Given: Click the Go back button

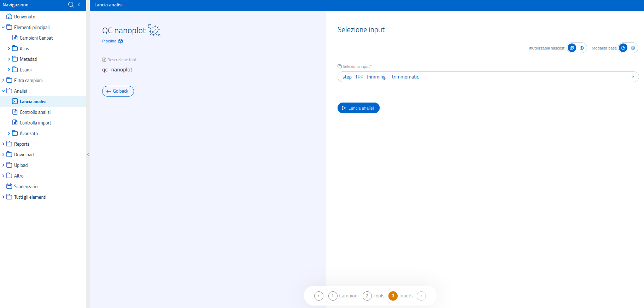Looking at the screenshot, I should pos(118,91).
